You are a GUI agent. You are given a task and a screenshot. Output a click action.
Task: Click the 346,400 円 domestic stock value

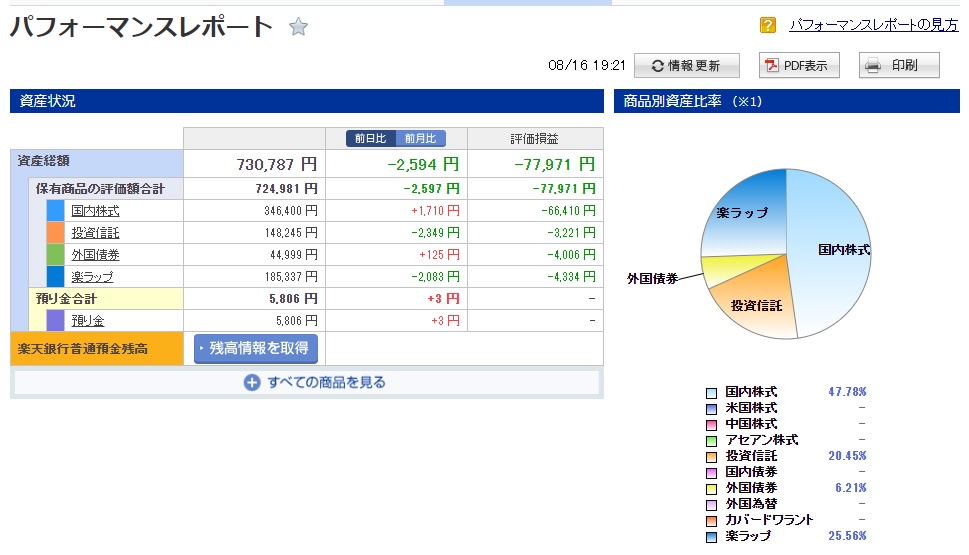click(291, 211)
